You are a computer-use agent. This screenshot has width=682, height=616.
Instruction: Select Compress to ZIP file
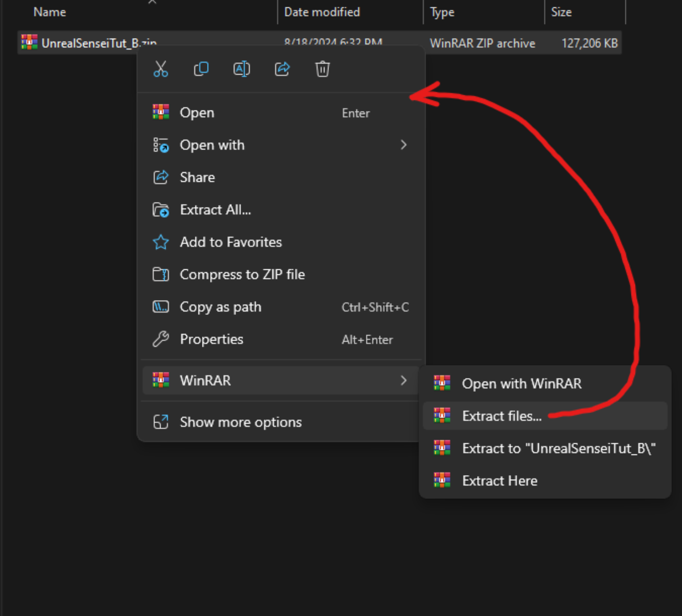(x=243, y=274)
